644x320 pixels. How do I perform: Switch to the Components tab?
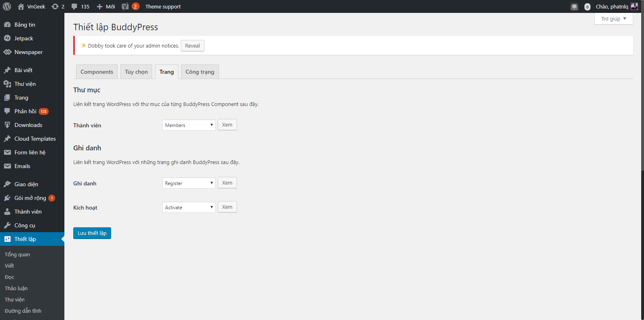97,72
